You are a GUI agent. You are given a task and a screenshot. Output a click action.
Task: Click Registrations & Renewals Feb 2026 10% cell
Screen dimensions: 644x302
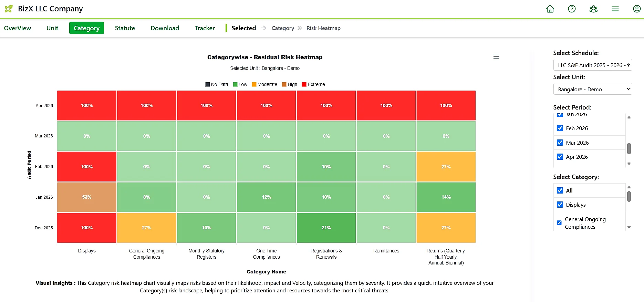pyautogui.click(x=326, y=167)
